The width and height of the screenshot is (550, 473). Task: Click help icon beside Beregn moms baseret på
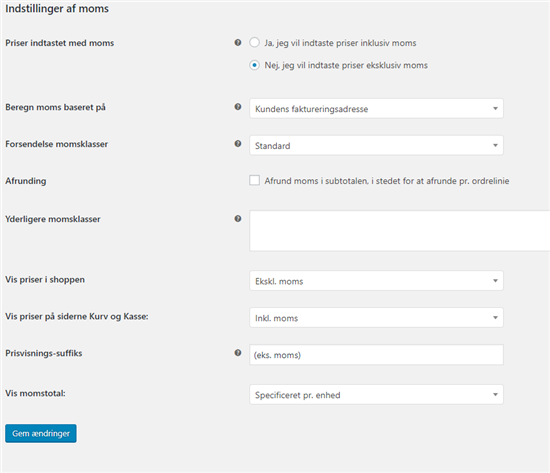(238, 107)
